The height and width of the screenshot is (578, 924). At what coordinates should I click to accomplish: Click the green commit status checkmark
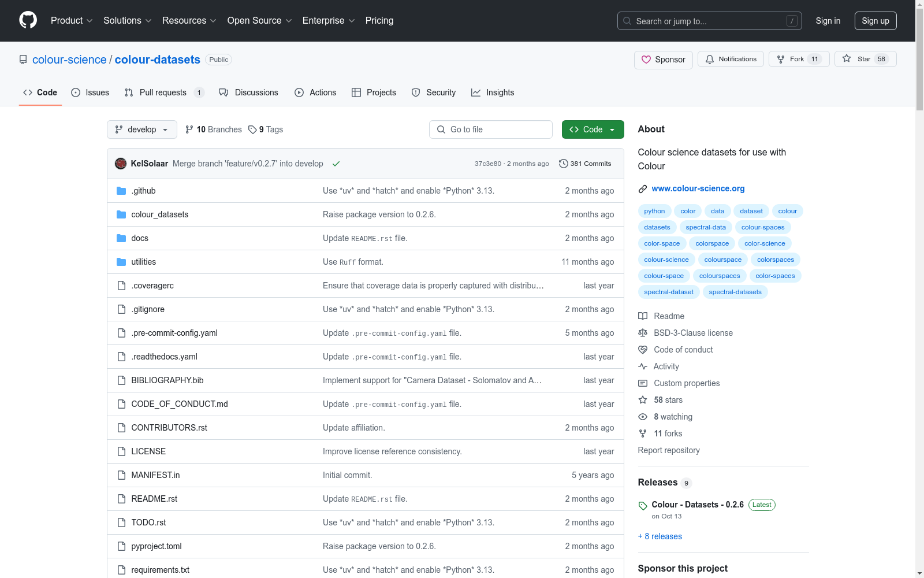tap(336, 164)
